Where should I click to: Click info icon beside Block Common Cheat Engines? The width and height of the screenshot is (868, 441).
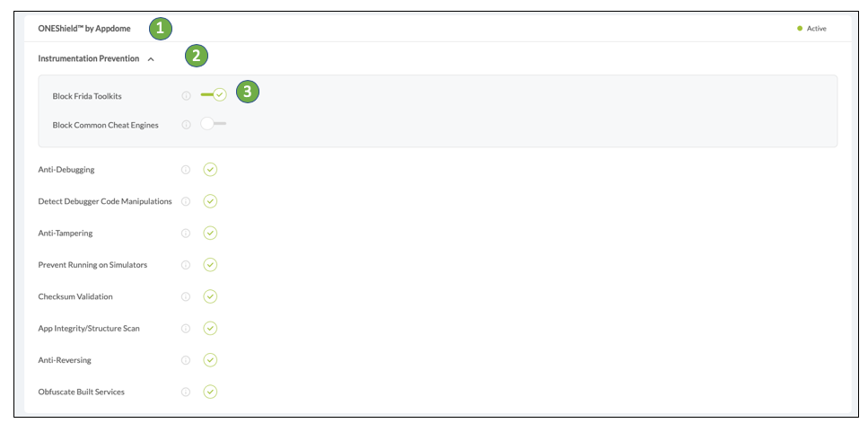(x=186, y=125)
